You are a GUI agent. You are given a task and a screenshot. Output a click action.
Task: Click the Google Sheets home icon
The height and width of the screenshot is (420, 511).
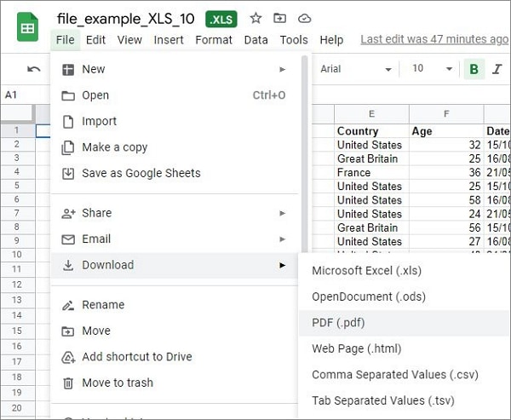click(28, 27)
